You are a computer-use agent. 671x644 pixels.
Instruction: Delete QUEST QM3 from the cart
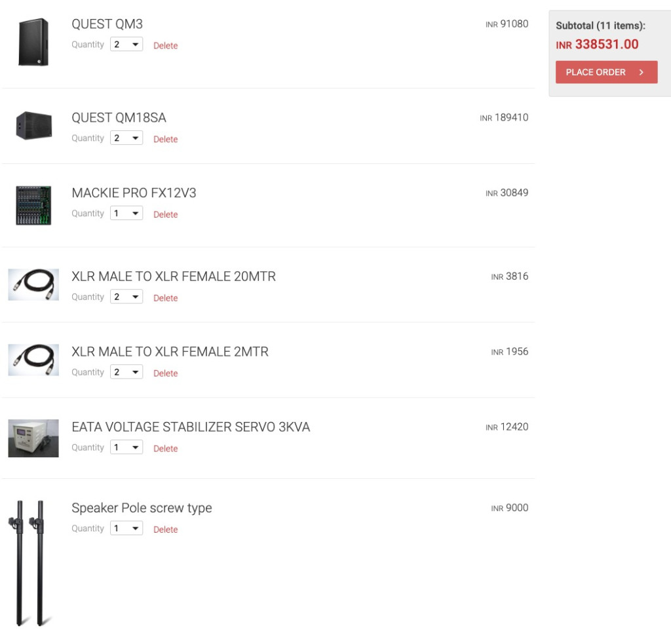tap(165, 46)
